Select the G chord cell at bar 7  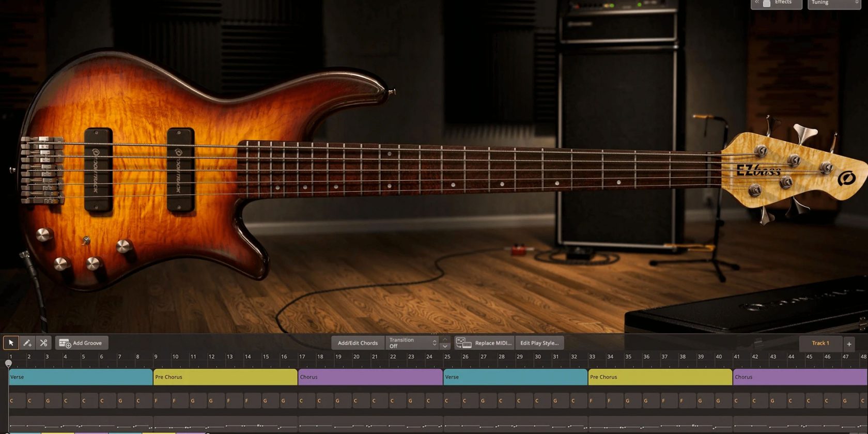pyautogui.click(x=126, y=400)
